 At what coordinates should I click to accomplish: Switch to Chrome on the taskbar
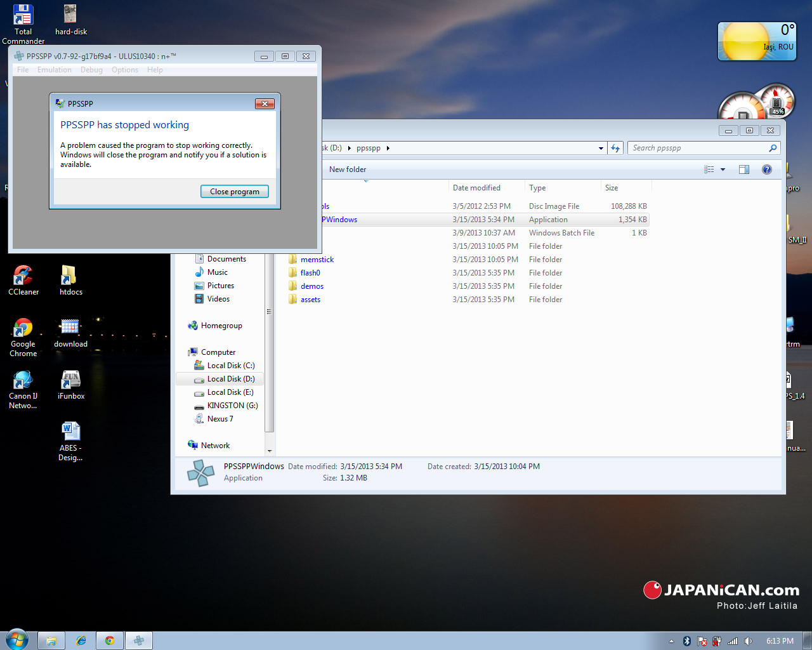(110, 641)
